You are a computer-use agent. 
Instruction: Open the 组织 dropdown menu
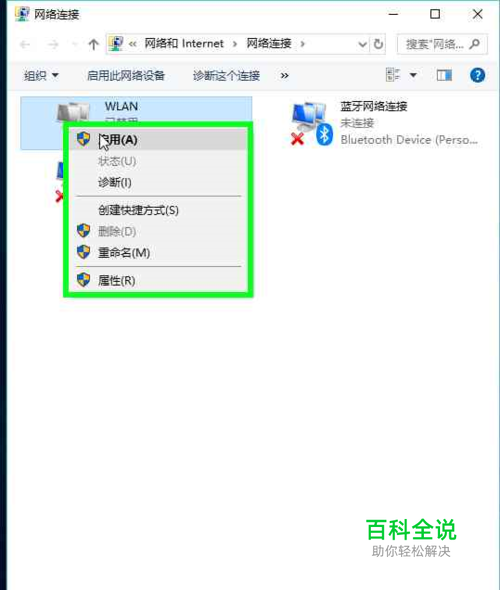coord(41,76)
